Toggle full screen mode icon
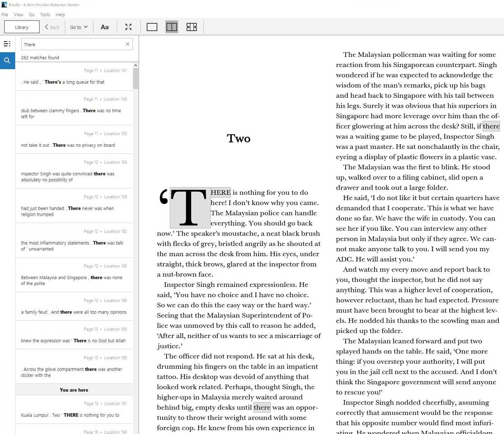504x434 pixels. click(128, 27)
